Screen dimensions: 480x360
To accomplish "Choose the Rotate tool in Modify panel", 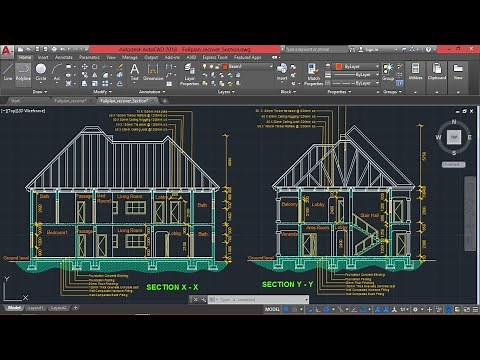I will 95,67.
